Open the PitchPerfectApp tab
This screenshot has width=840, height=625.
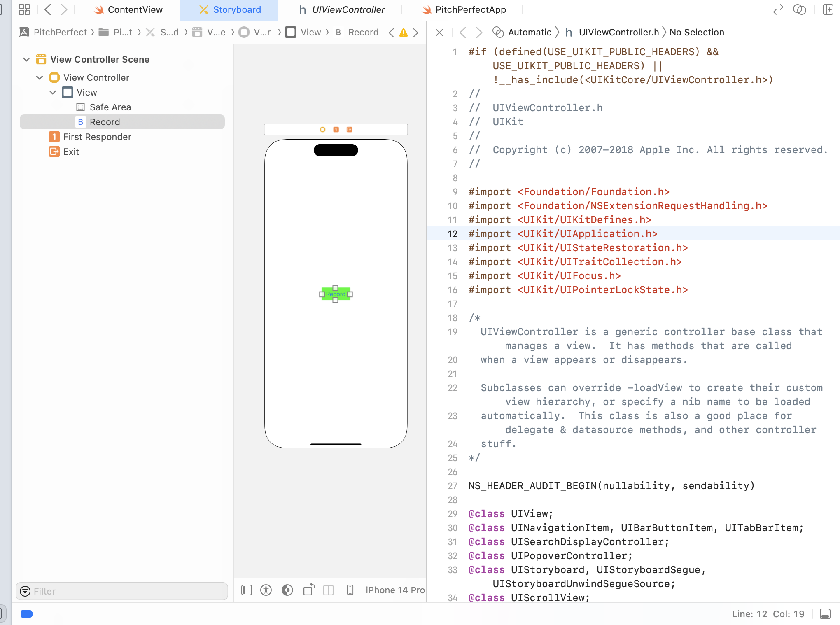464,9
